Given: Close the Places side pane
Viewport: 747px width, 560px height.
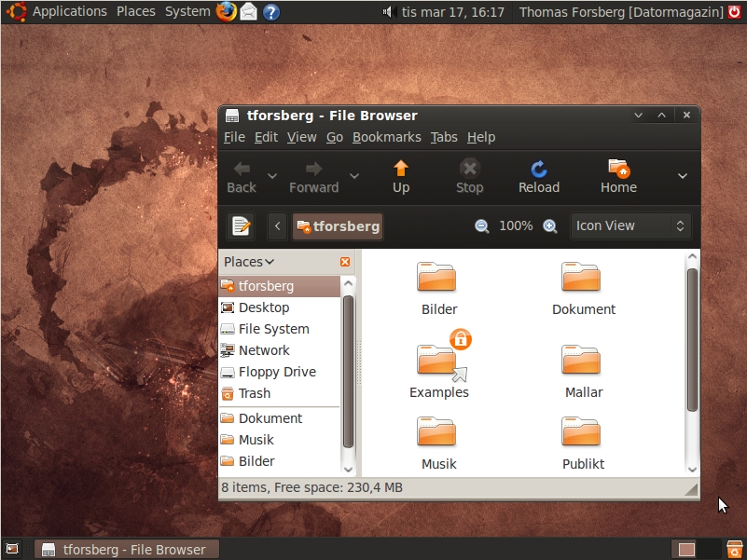Looking at the screenshot, I should [345, 262].
